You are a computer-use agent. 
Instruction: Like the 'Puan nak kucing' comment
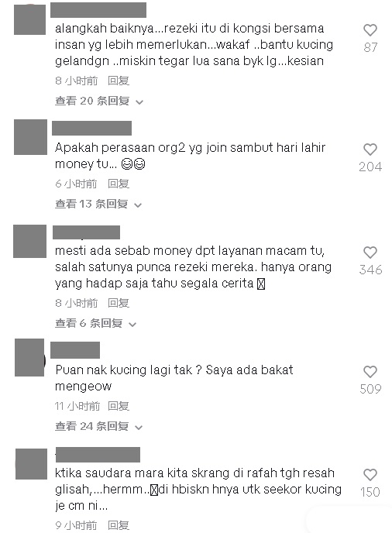pos(370,372)
